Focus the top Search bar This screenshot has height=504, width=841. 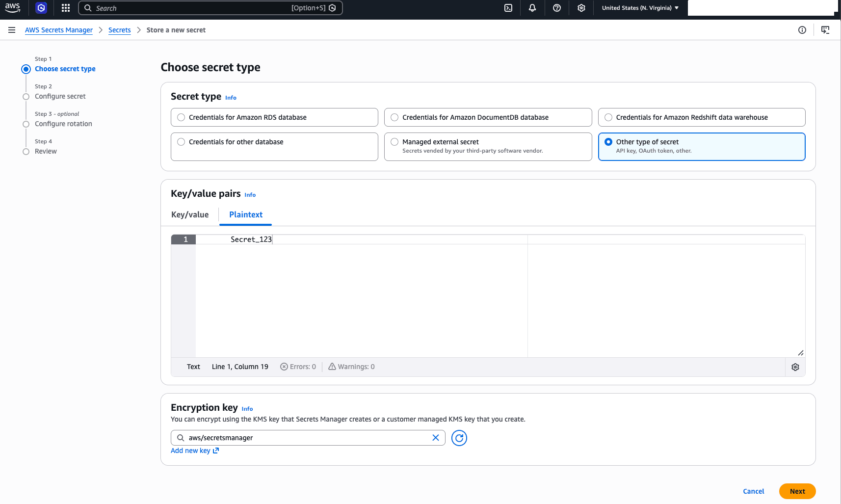tap(210, 8)
